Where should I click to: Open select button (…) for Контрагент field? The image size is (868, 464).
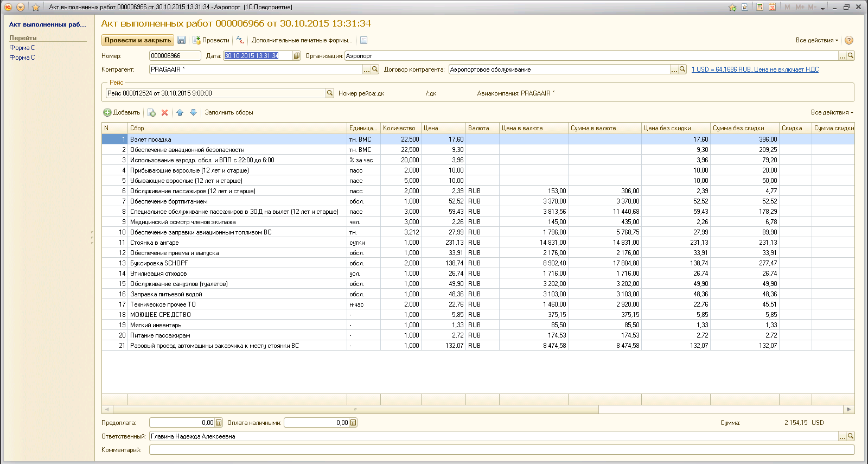click(x=367, y=69)
